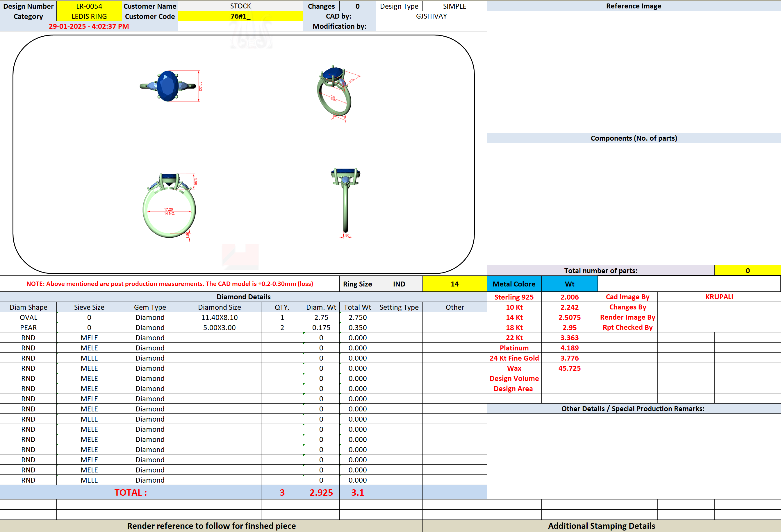Select the Additional Stamping Details footer
Image resolution: width=781 pixels, height=532 pixels.
pos(601,526)
